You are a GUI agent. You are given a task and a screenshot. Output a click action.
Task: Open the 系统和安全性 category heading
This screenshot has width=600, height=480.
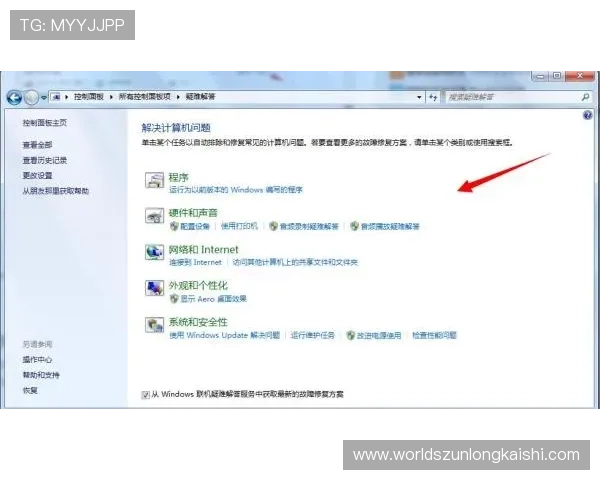point(198,322)
